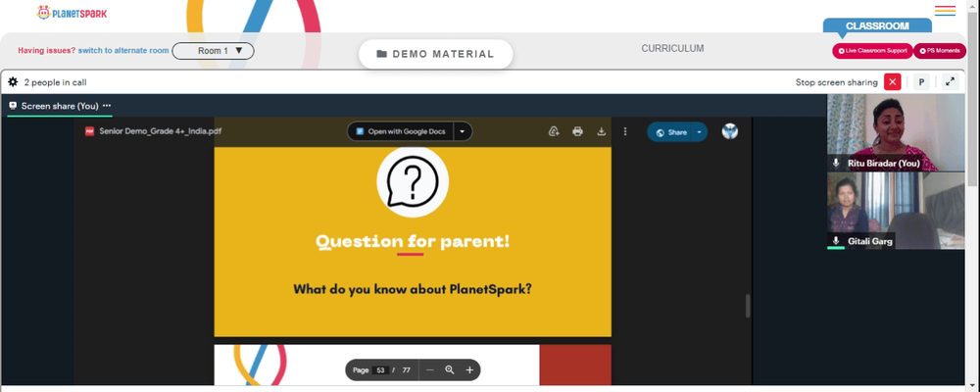Viewport: 980px width, 392px height.
Task: Toggle Ritu Biradar microphone icon
Action: (836, 163)
